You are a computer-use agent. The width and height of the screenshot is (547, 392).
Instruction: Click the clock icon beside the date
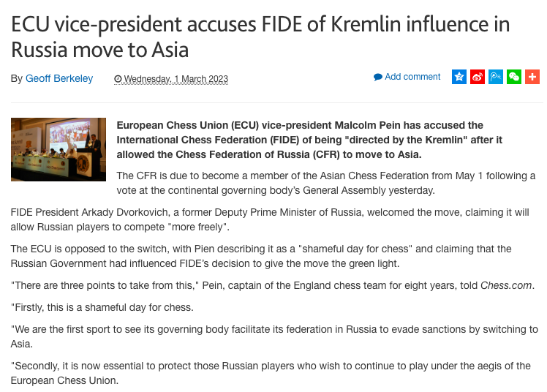(118, 79)
